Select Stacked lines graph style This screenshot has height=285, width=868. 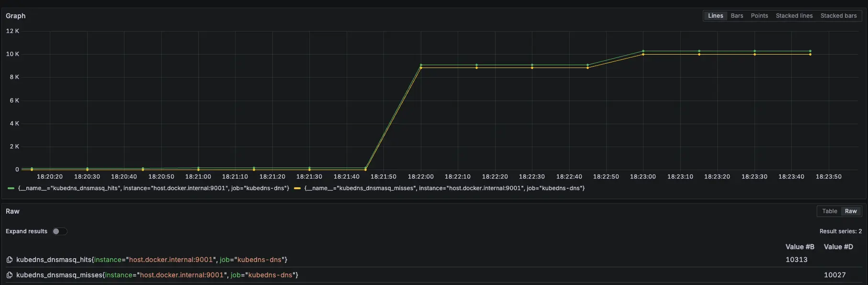coord(794,16)
